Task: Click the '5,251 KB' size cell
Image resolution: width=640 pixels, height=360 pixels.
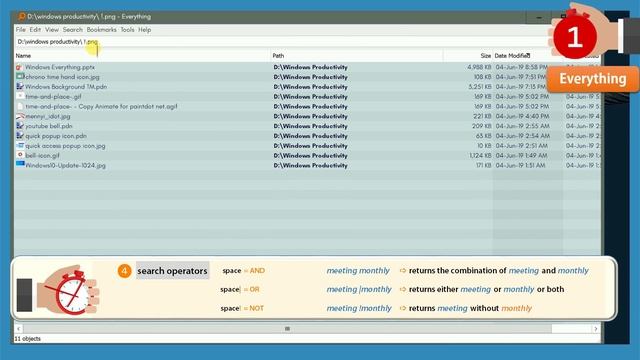Action: click(x=480, y=87)
